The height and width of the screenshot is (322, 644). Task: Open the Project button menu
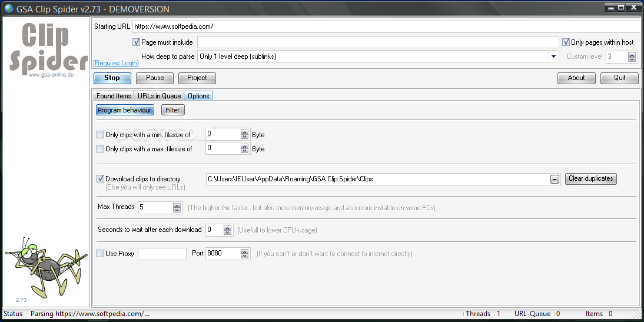pyautogui.click(x=197, y=78)
